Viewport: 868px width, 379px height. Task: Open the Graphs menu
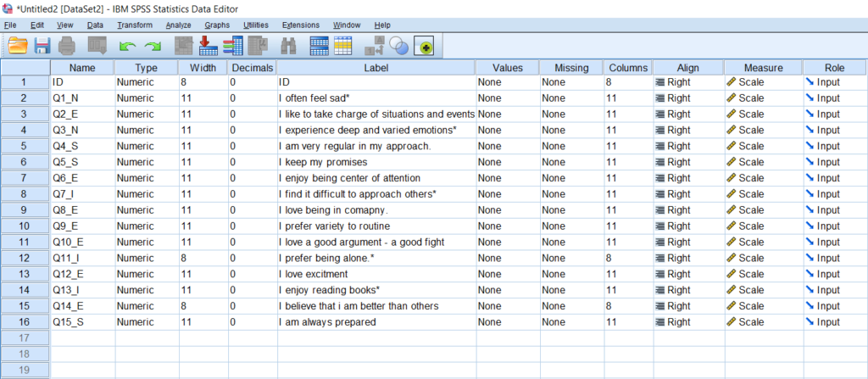coord(217,25)
